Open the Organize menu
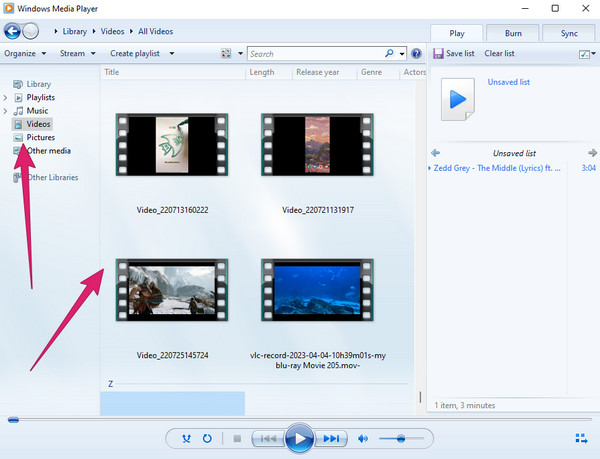 (25, 54)
